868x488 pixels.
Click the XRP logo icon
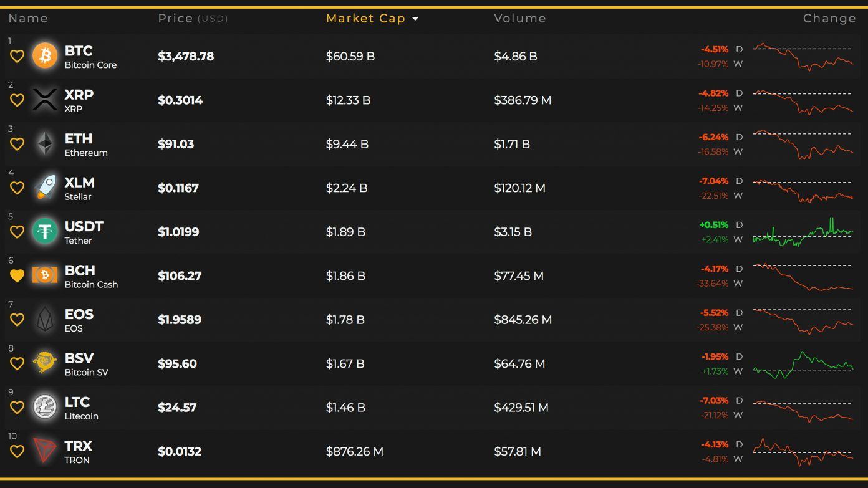[45, 100]
